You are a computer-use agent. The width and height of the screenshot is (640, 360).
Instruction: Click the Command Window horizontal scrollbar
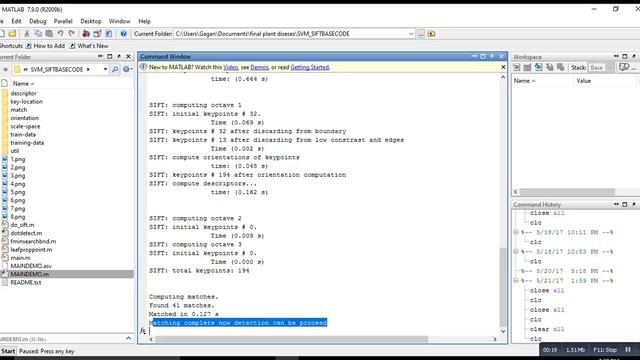291,339
